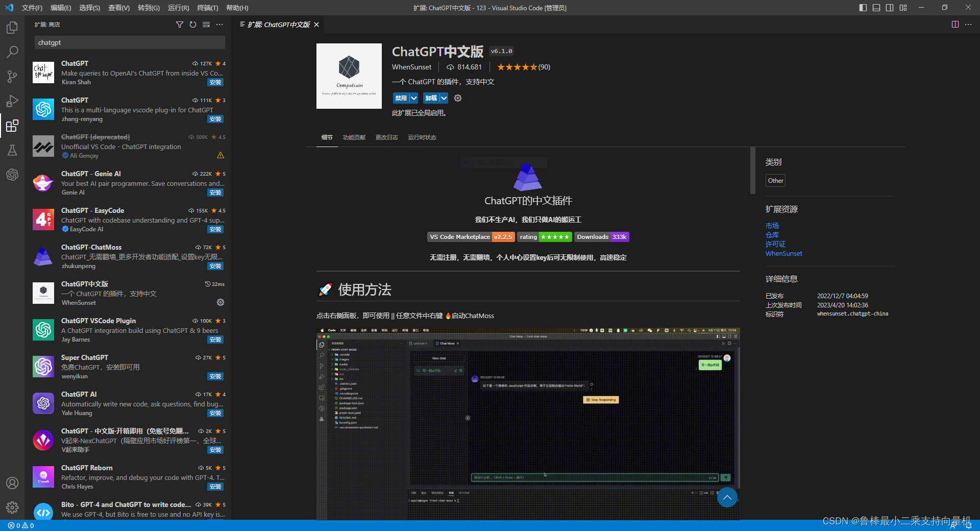980x531 pixels.
Task: Open the 编辑(E) menu
Action: coord(61,8)
